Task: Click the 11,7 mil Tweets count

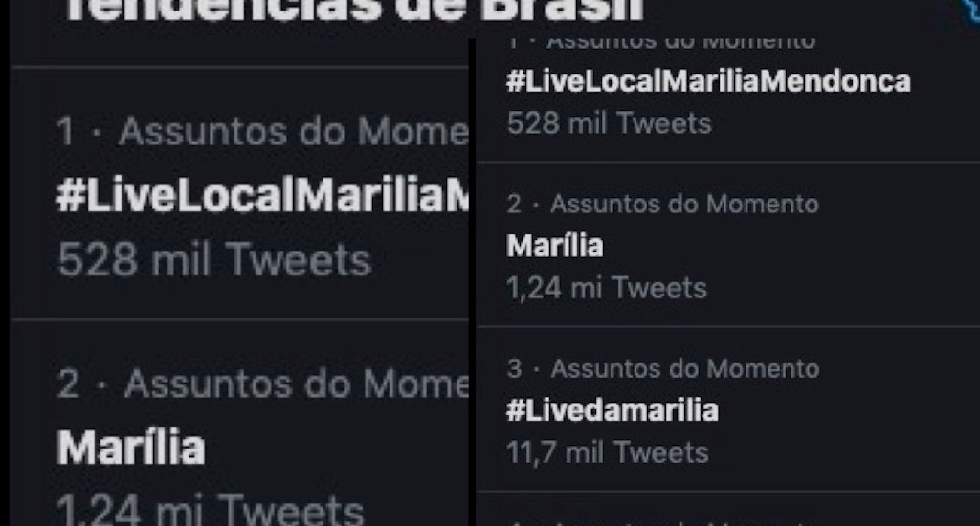Action: pos(607,452)
